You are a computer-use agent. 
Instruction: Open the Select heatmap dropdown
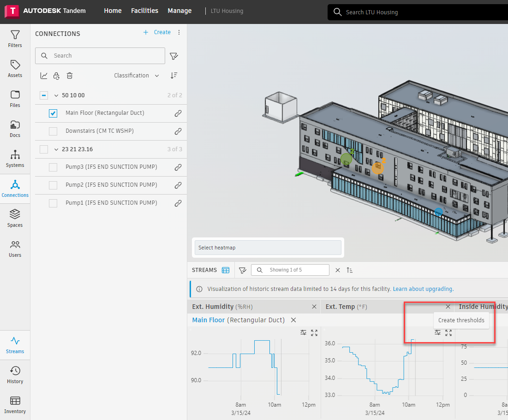pyautogui.click(x=268, y=248)
